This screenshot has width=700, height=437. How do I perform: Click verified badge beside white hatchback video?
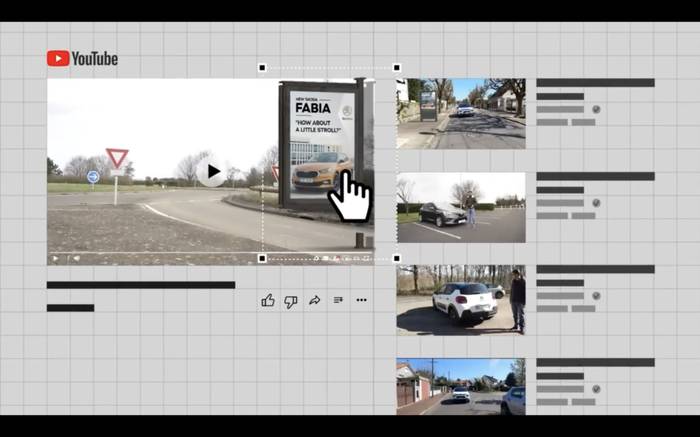point(596,296)
